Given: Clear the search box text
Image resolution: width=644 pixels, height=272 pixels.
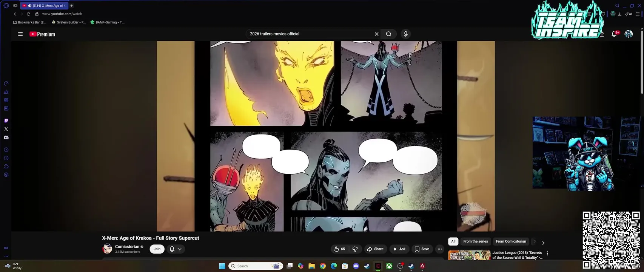Looking at the screenshot, I should [x=376, y=34].
